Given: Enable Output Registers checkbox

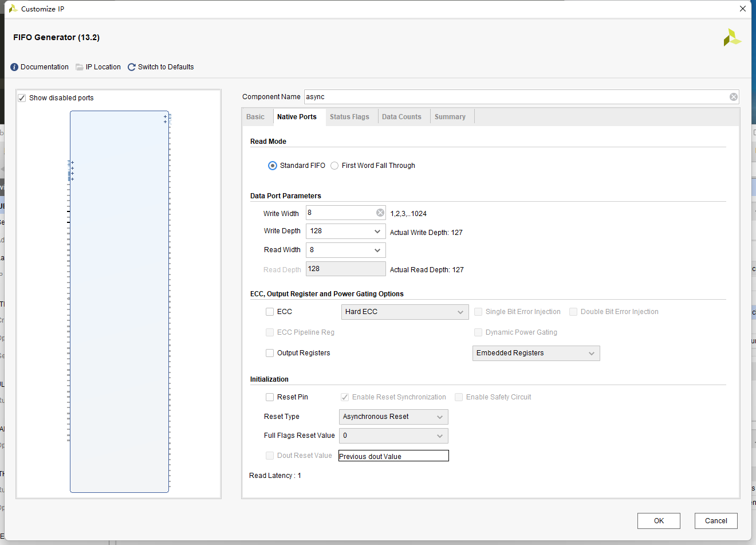Looking at the screenshot, I should pos(270,353).
